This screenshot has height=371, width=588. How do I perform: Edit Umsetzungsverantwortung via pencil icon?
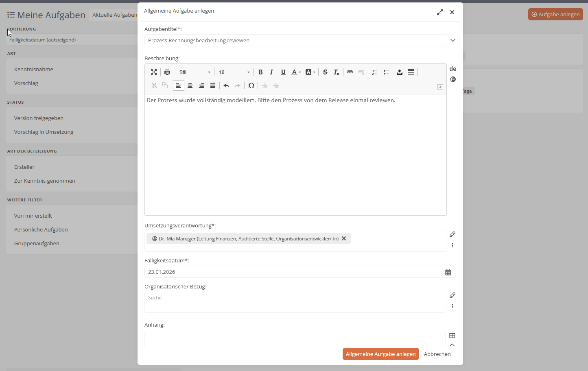click(x=452, y=234)
